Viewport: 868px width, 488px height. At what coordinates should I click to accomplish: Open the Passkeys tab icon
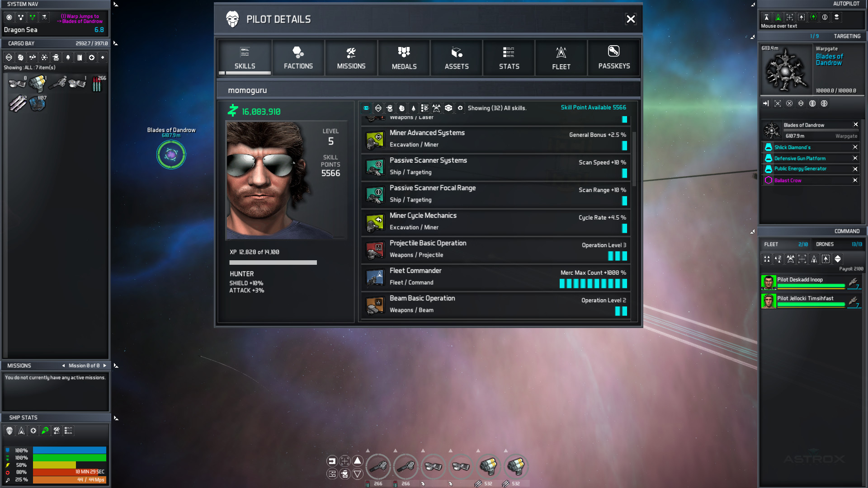[x=613, y=52]
